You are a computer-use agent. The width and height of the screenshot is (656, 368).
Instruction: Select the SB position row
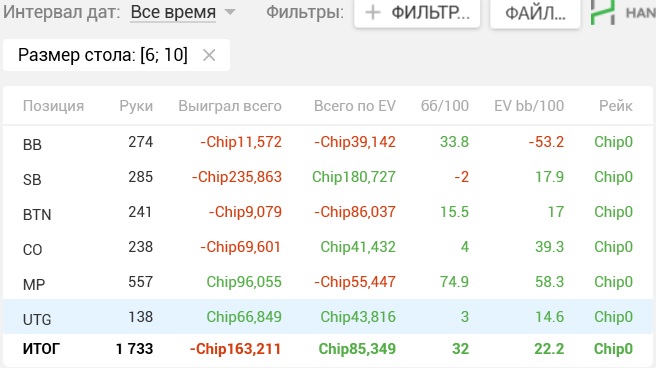pos(328,177)
